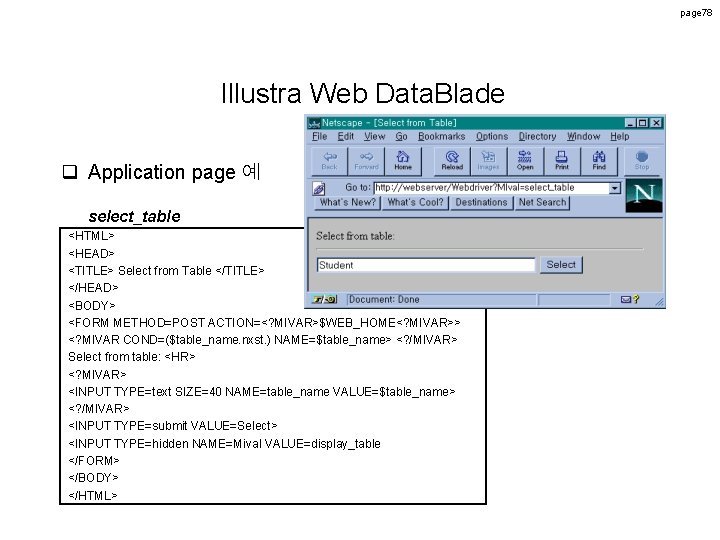This screenshot has height=540, width=720.
Task: Click the INPUT TYPE=text SIZE=40 line
Action: 261,392
